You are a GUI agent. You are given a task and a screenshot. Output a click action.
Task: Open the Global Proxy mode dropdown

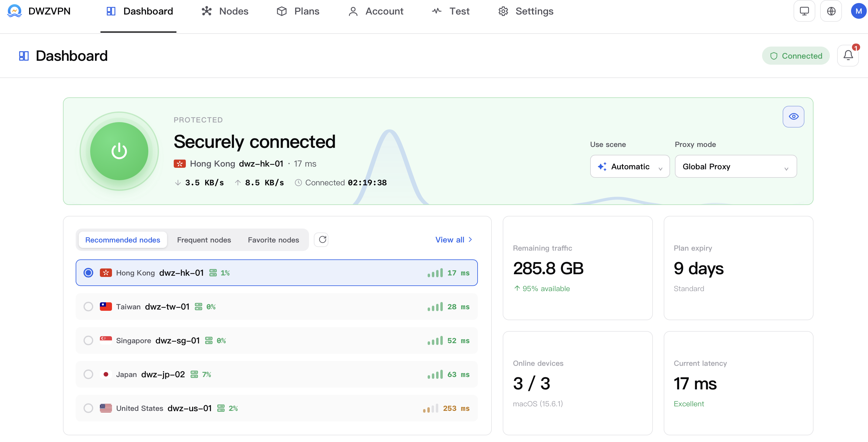tap(735, 166)
